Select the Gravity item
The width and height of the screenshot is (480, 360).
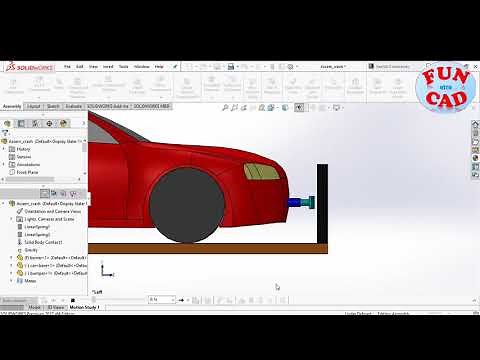point(27,250)
